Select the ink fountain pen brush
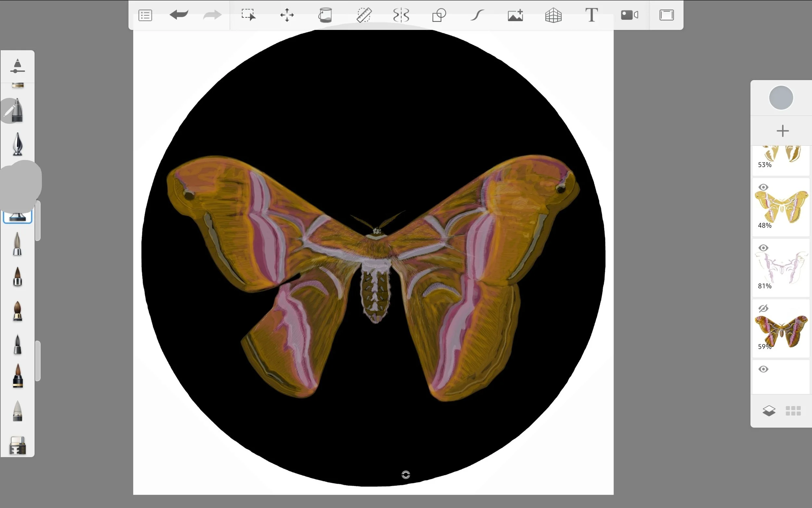The image size is (812, 508). [x=18, y=144]
